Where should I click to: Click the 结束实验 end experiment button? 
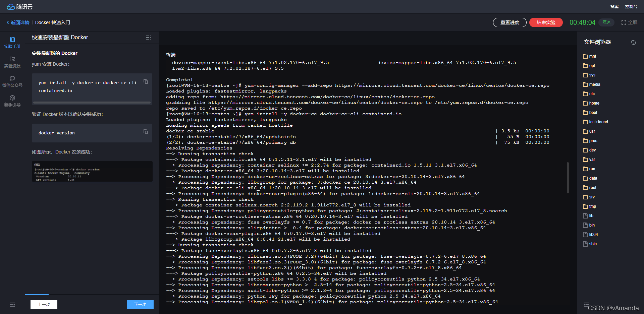click(546, 22)
